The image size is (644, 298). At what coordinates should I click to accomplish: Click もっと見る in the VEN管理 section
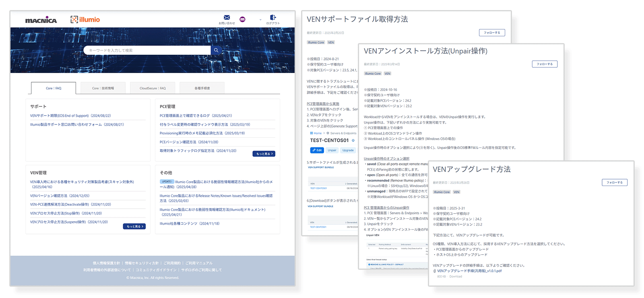click(x=134, y=226)
